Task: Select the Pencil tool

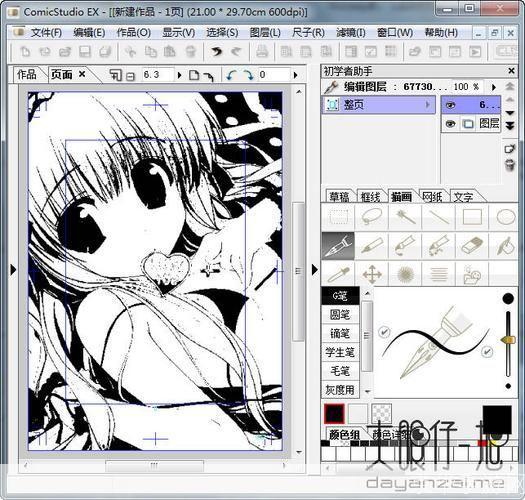Action: pos(372,245)
